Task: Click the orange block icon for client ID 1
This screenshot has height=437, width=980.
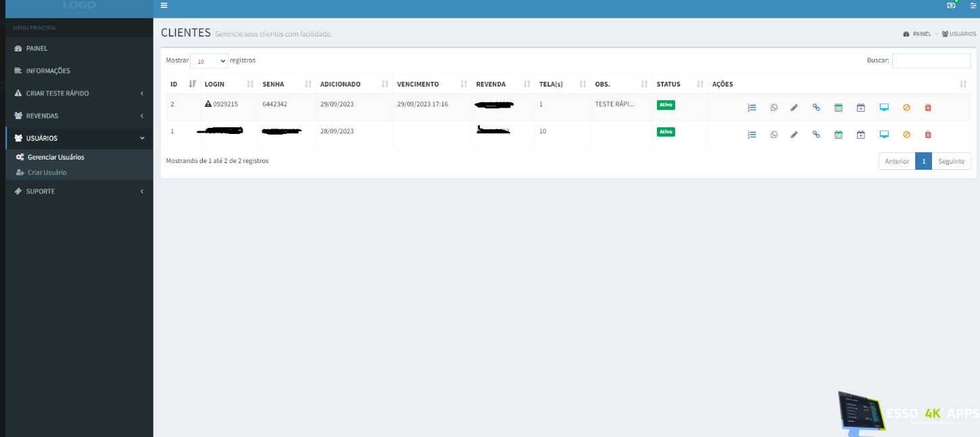Action: pos(906,135)
